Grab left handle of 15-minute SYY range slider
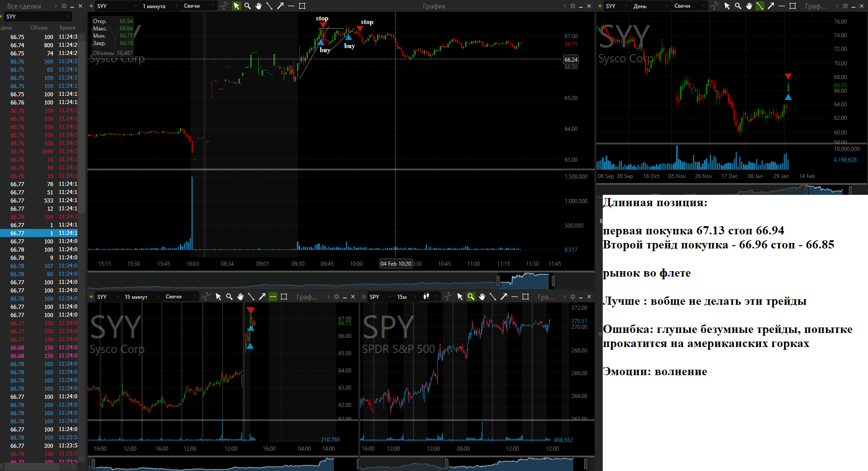Viewport: 868px width, 471px height. point(94,464)
